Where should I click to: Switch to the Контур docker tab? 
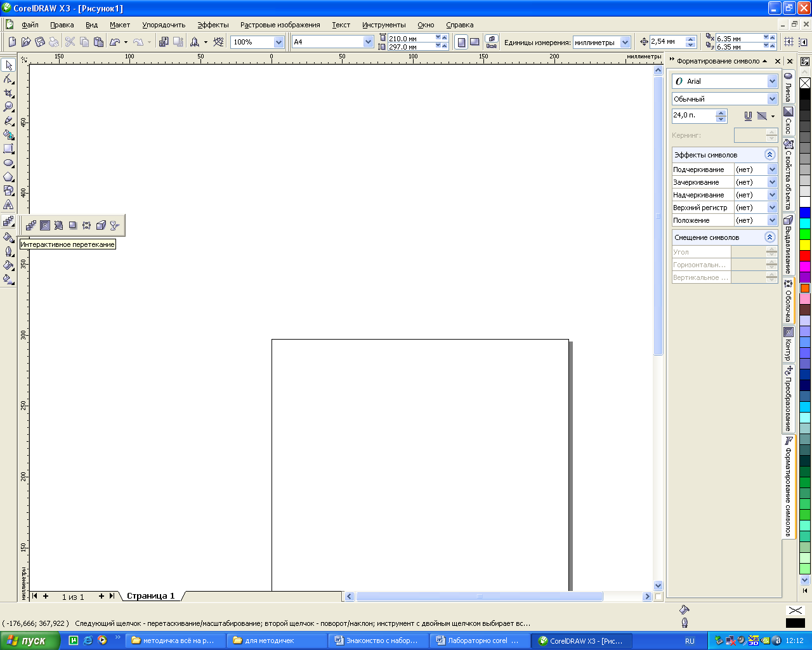point(788,343)
